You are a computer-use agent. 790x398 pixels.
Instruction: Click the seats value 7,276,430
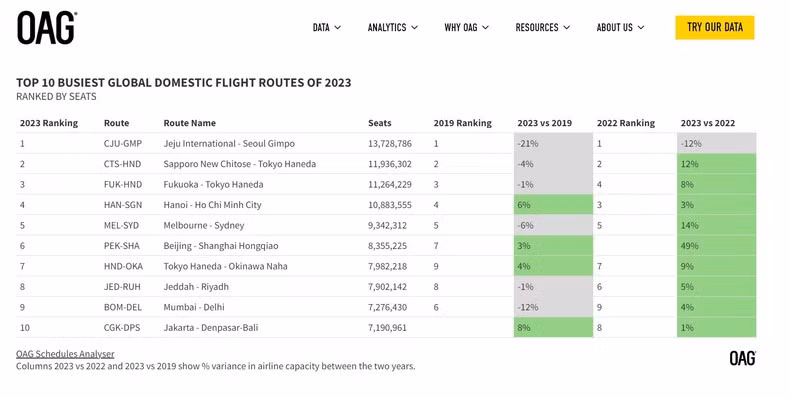coord(387,307)
